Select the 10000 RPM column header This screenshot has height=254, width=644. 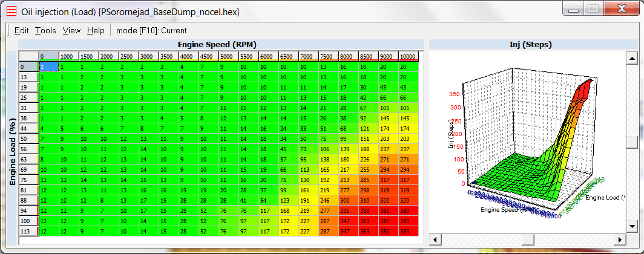point(409,56)
